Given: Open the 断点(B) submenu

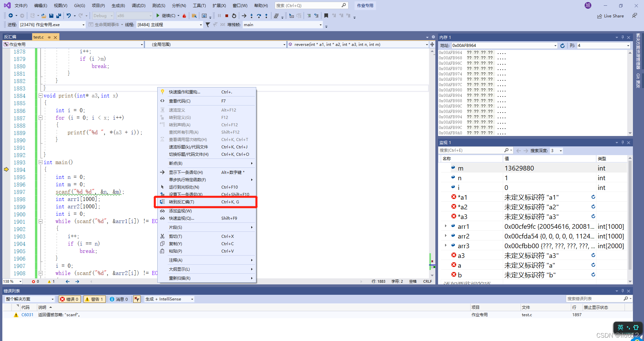Looking at the screenshot, I should [206, 163].
